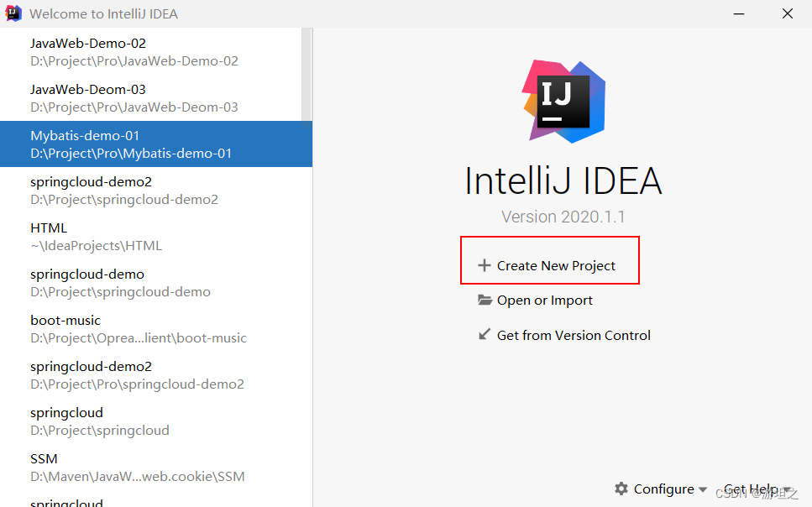Open the springcloud-demo project

(x=156, y=282)
